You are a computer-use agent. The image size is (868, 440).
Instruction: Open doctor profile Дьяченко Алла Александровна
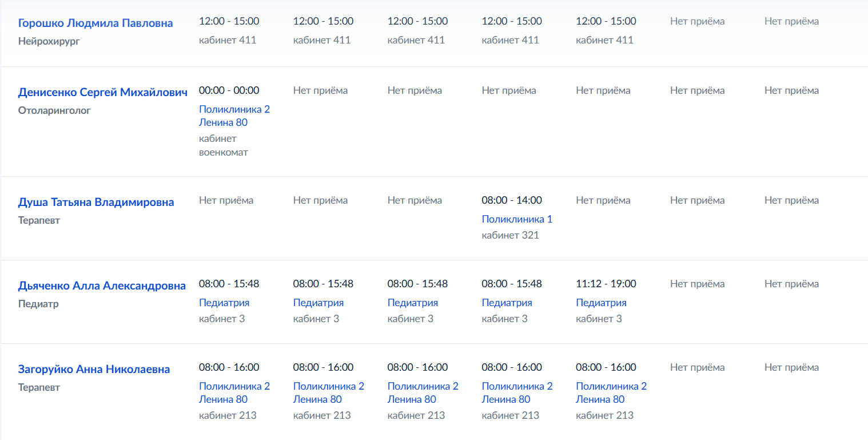coord(102,286)
